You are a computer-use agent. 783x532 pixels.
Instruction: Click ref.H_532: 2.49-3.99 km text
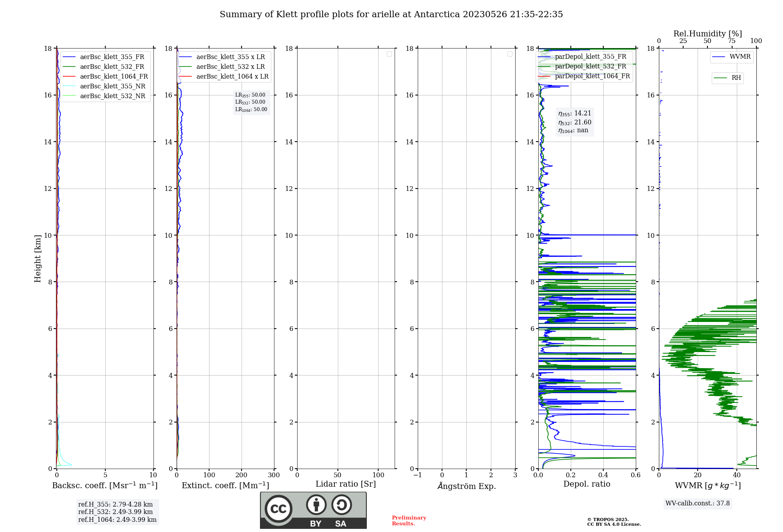pyautogui.click(x=115, y=512)
